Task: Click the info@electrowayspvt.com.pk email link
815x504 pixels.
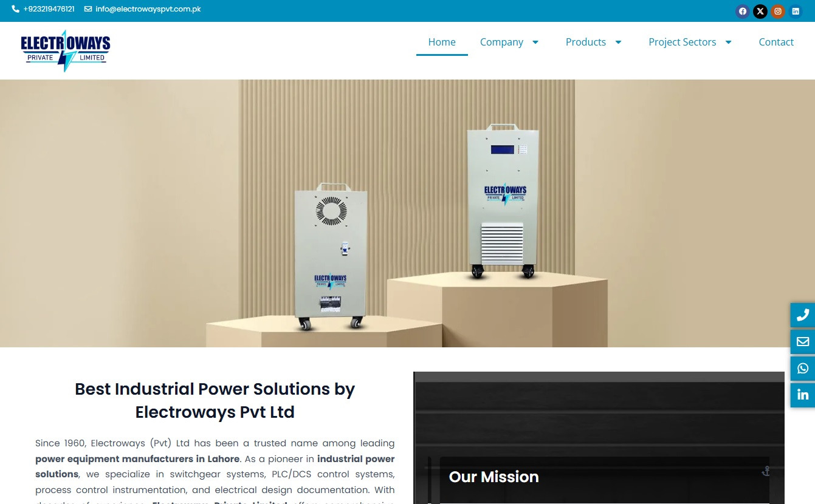Action: (143, 9)
